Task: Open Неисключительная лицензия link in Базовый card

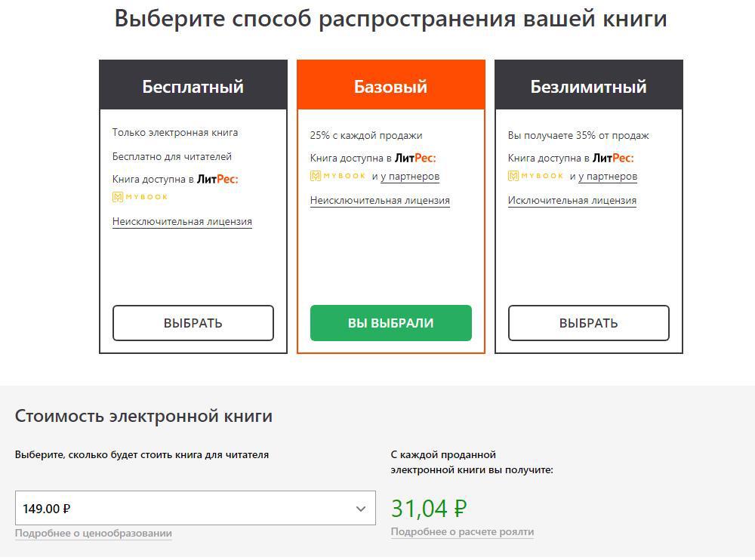Action: (380, 201)
